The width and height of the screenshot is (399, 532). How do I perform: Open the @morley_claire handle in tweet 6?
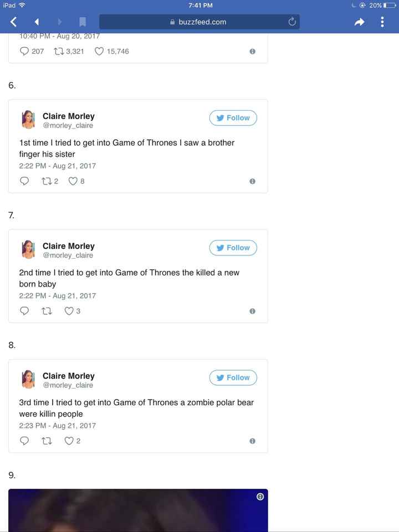(x=68, y=126)
